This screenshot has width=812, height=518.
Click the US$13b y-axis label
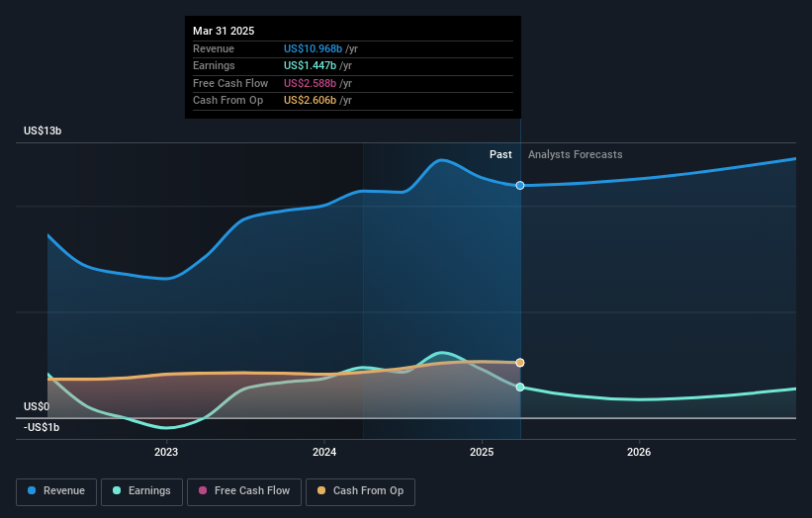[43, 130]
